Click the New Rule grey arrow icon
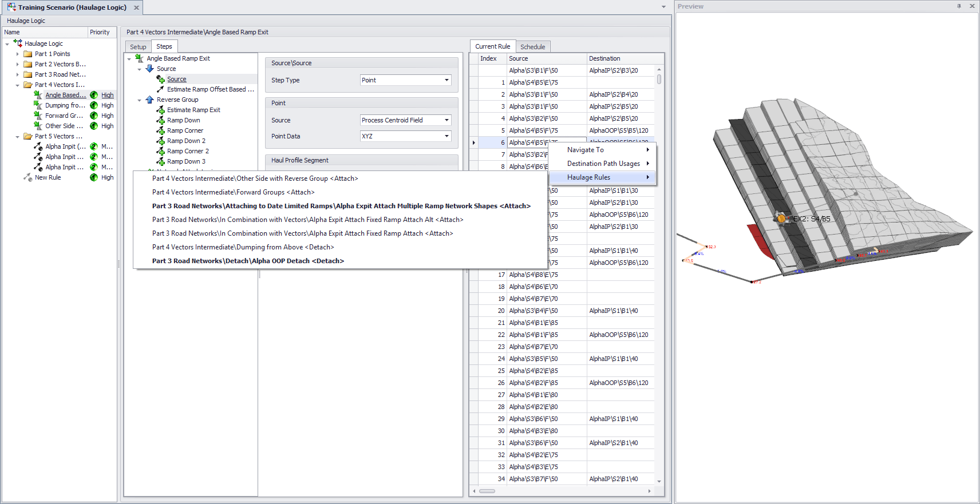Screen dimensions: 980x504 click(x=27, y=178)
